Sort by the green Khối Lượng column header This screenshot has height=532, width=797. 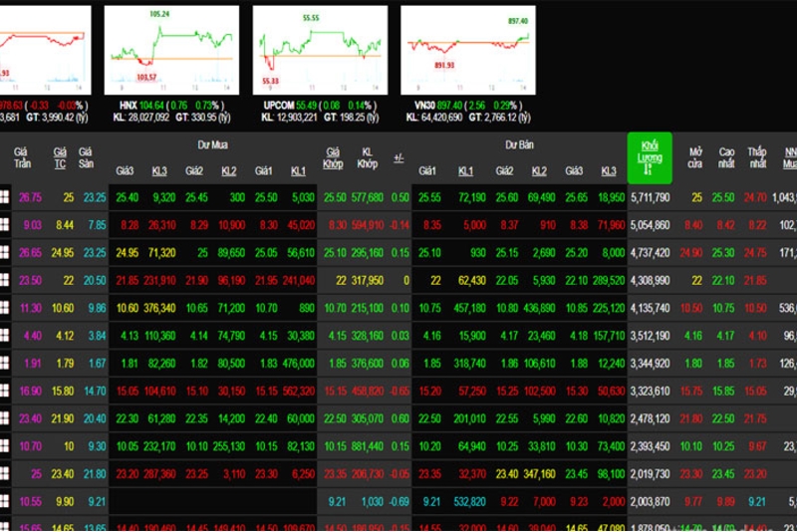point(650,158)
